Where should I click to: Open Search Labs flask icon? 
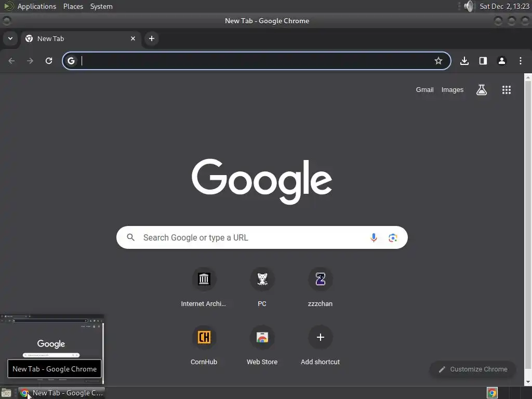tap(482, 90)
